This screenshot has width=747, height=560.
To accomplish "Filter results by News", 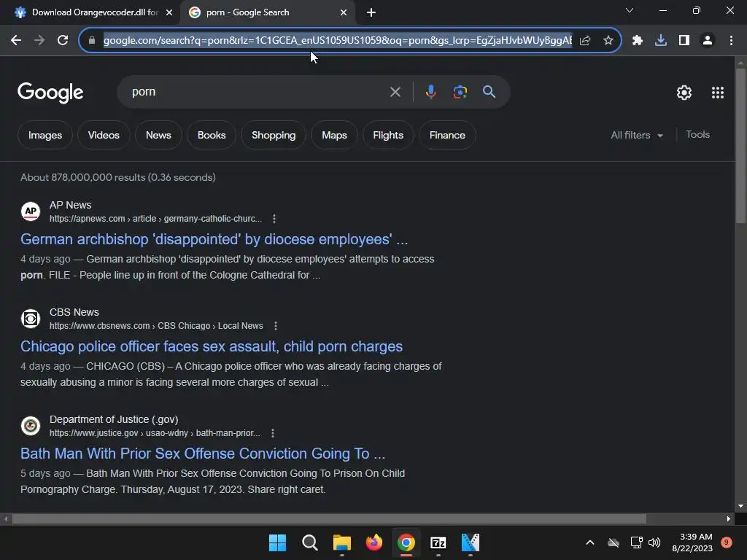I will 158,135.
